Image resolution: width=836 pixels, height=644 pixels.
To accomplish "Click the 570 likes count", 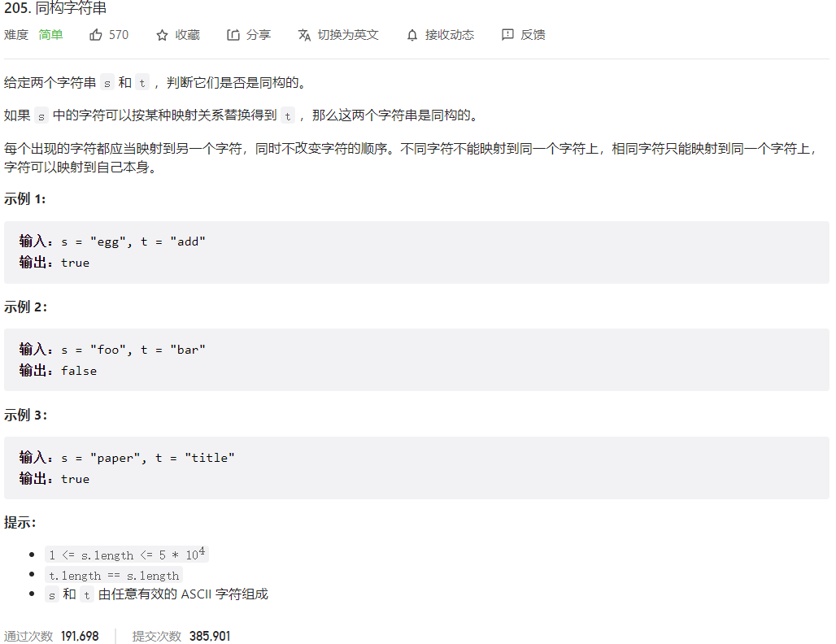I will coord(119,35).
